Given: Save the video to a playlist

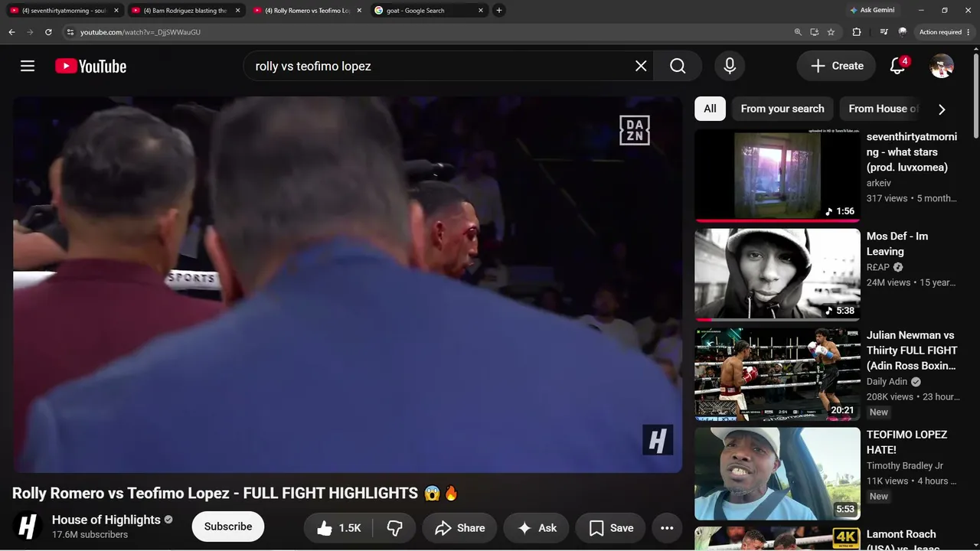Looking at the screenshot, I should pos(610,528).
